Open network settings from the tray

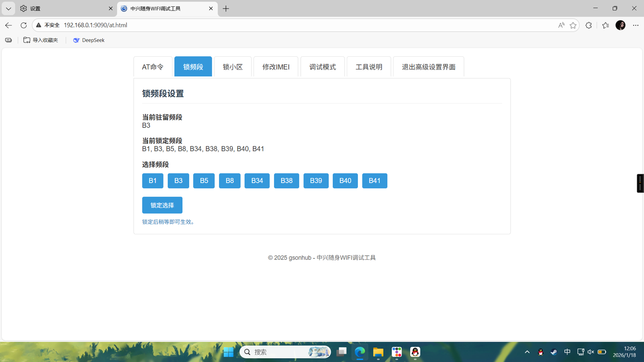[580, 352]
